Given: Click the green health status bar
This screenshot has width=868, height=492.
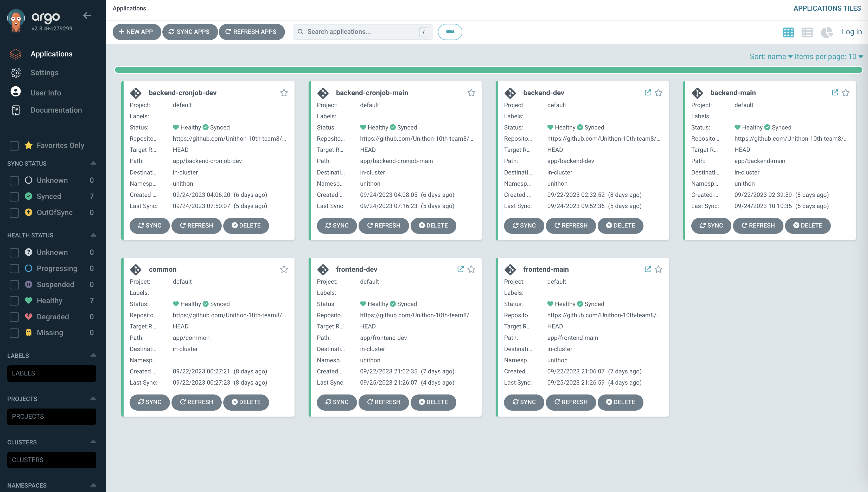Looking at the screenshot, I should [x=488, y=70].
